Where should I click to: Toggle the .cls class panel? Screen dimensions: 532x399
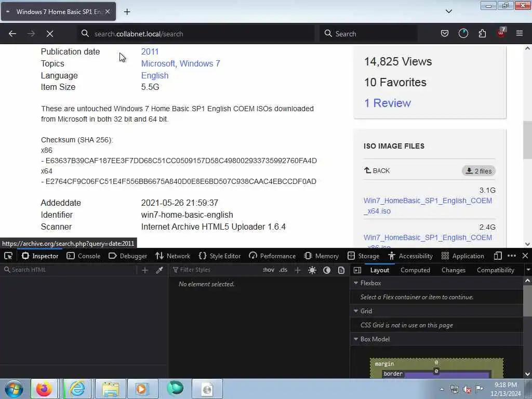pos(283,270)
